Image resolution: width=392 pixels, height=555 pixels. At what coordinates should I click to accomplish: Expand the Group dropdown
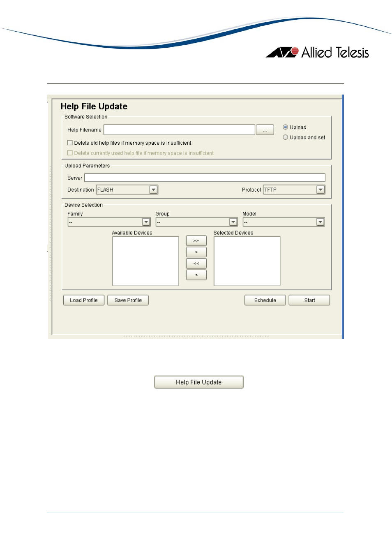coord(233,222)
